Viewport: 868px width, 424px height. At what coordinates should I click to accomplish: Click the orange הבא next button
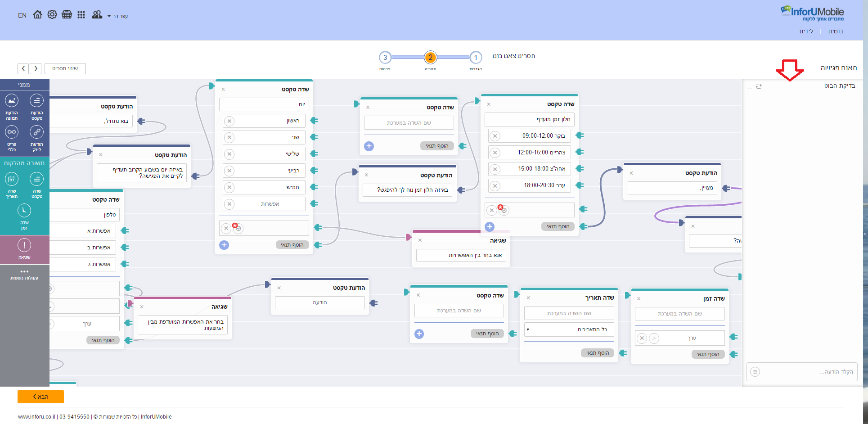40,397
